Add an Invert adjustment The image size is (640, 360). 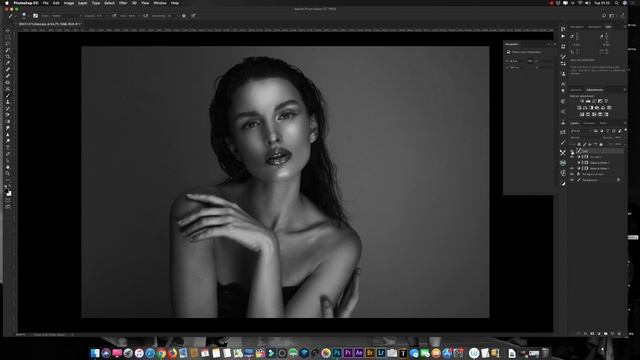[x=582, y=114]
